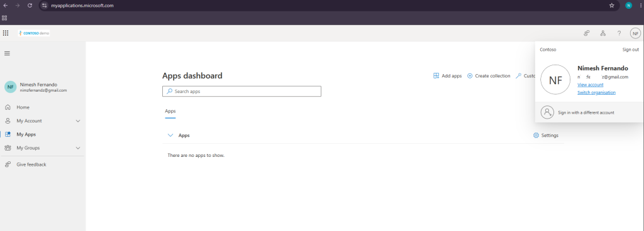Open the app launcher waffle icon
This screenshot has height=231, width=644.
coord(6,33)
